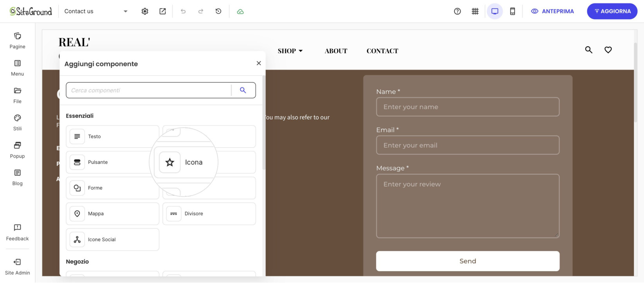Click the site search magnifier icon

click(588, 50)
